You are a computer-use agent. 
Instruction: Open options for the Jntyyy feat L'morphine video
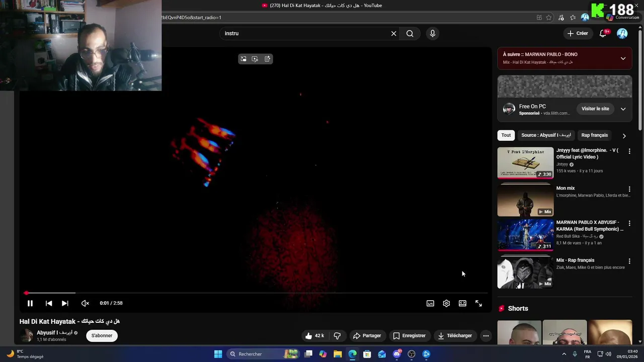click(x=629, y=151)
